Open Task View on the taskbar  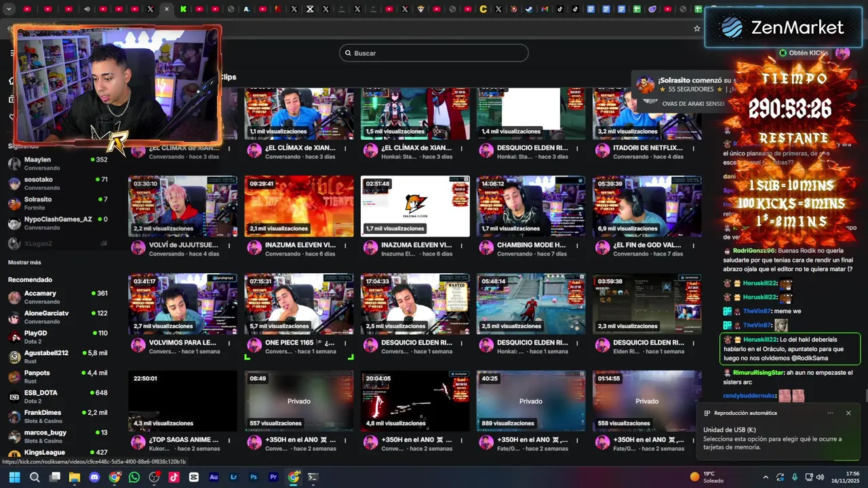click(55, 477)
